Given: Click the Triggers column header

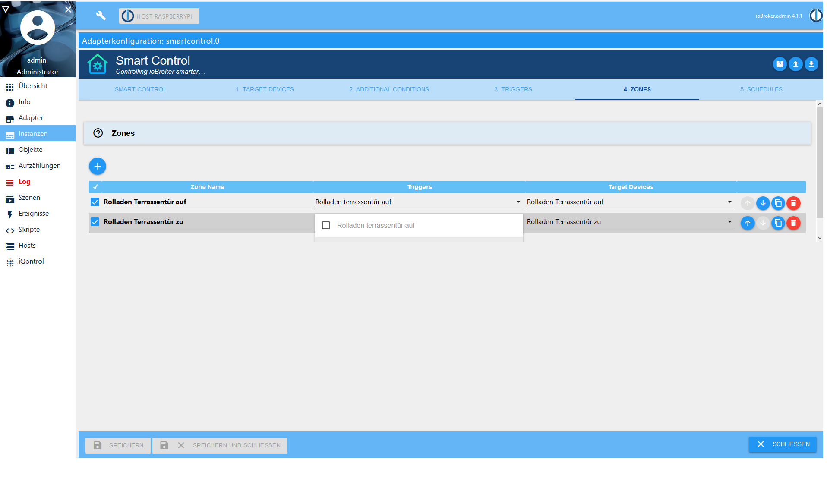Looking at the screenshot, I should 419,187.
